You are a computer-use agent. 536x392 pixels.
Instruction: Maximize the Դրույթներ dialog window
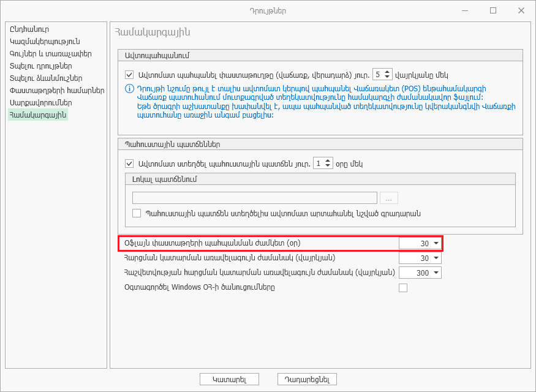pos(493,10)
